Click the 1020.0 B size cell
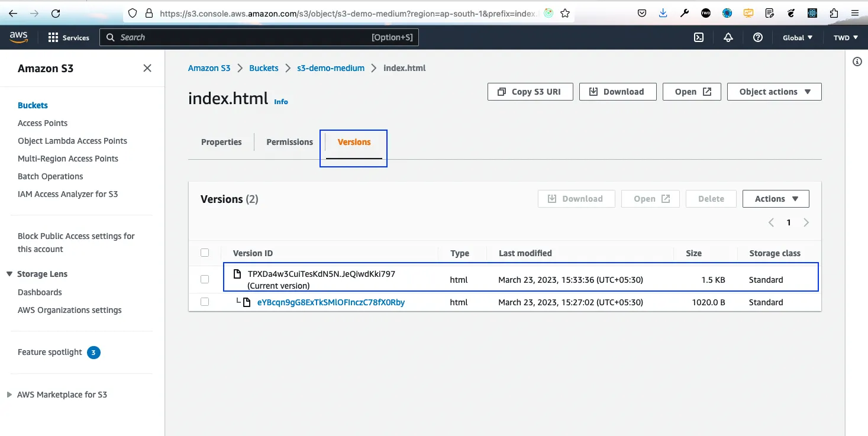 [708, 302]
